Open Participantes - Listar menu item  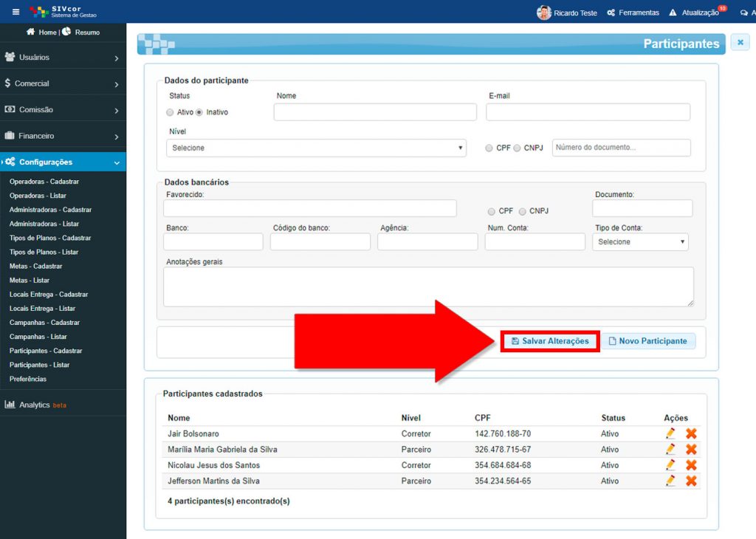(40, 365)
